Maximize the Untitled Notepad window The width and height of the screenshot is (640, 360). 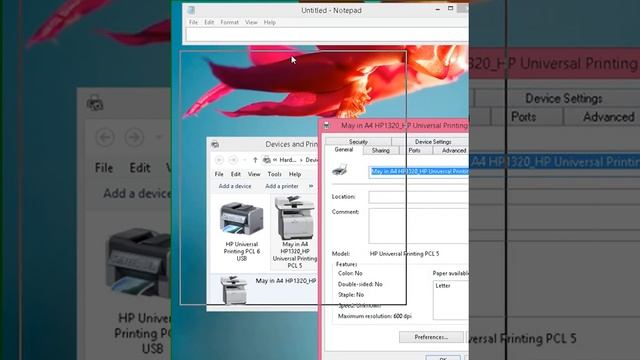tap(450, 9)
